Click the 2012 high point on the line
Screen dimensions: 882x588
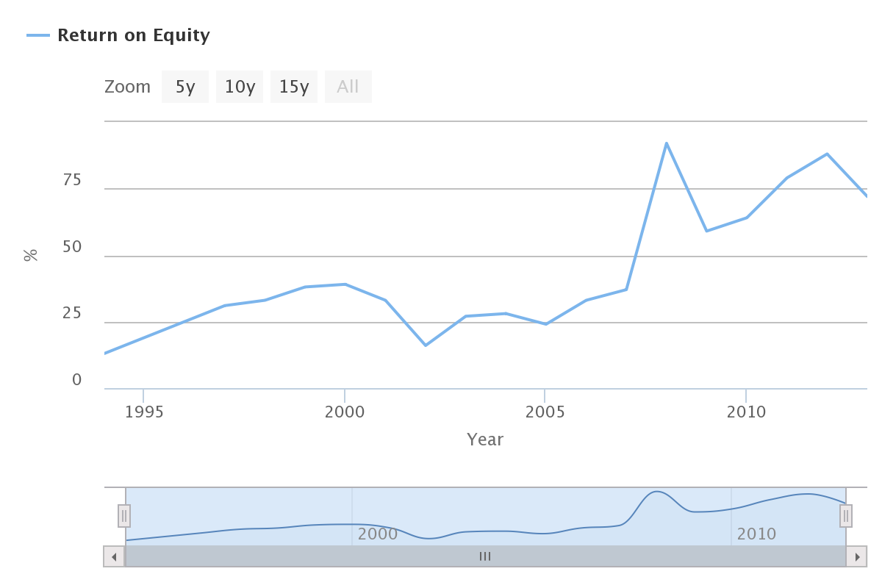[827, 154]
